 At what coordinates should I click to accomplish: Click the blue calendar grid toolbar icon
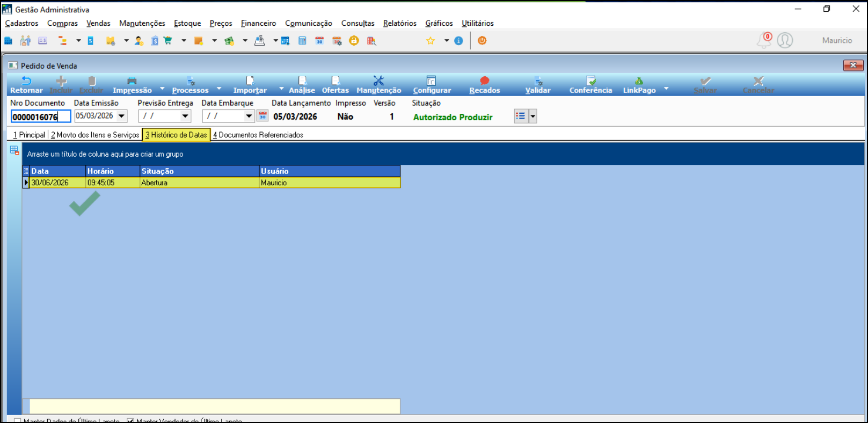[285, 41]
